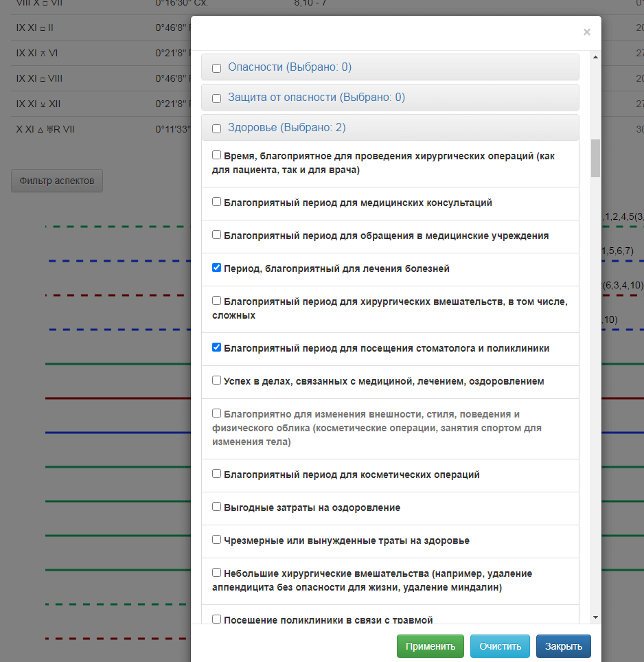644x662 pixels.
Task: Enable Успех в делах, связанных с медициной
Action: [216, 380]
